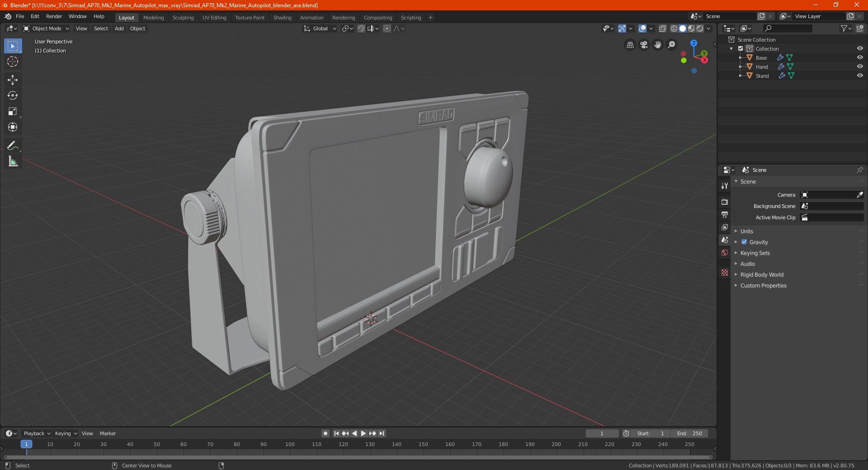868x470 pixels.
Task: Select the Cursor tool in toolbar
Action: click(x=13, y=62)
